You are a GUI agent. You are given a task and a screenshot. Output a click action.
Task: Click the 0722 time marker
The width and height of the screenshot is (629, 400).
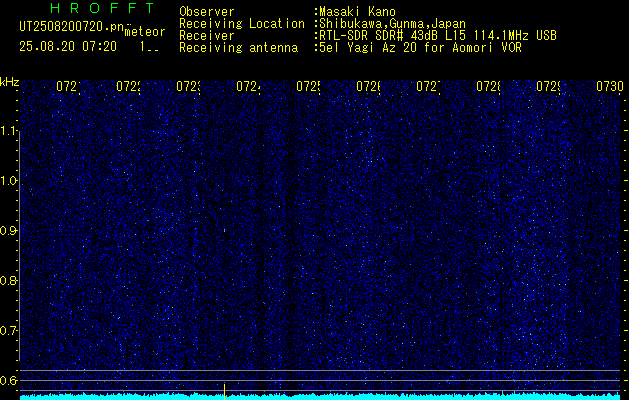click(128, 87)
